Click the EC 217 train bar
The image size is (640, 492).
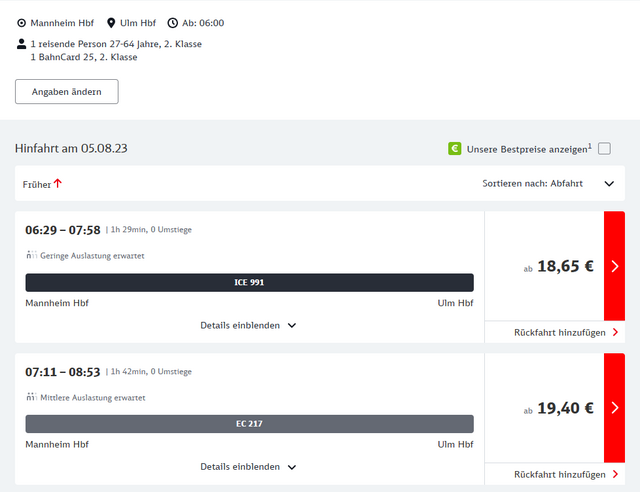pos(249,424)
